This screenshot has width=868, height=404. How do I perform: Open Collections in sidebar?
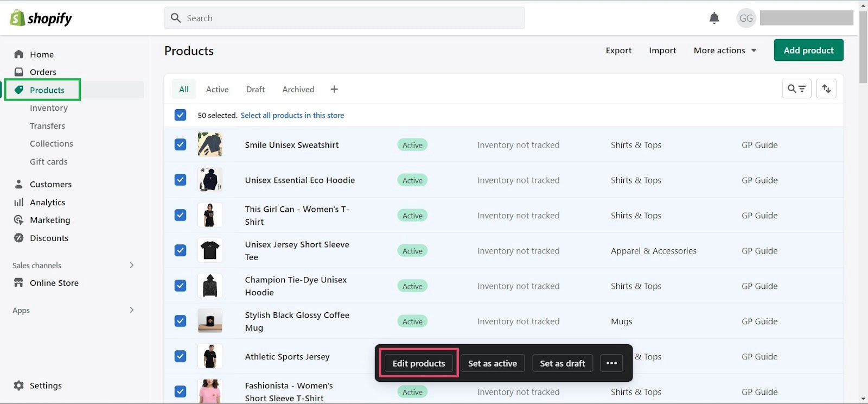(x=52, y=144)
